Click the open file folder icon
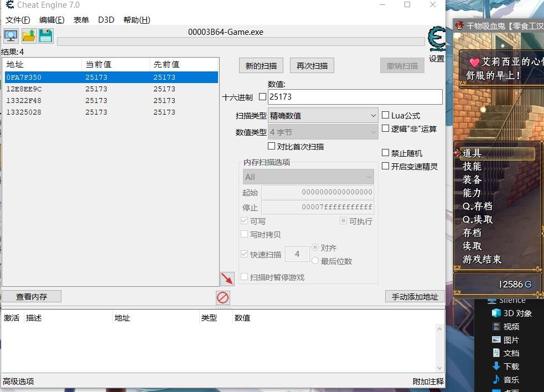The width and height of the screenshot is (544, 392). [x=29, y=36]
